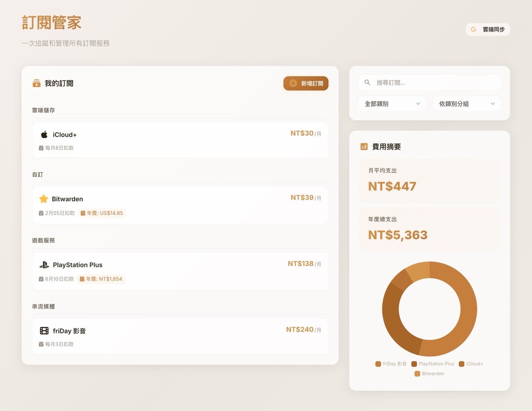Open the 依類別分組 dropdown
Viewport: 532px width, 411px height.
click(466, 104)
